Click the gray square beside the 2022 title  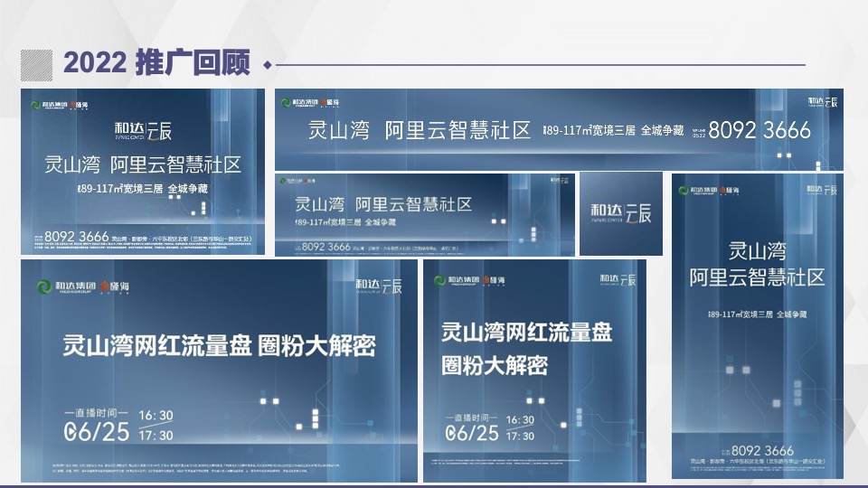tap(36, 65)
